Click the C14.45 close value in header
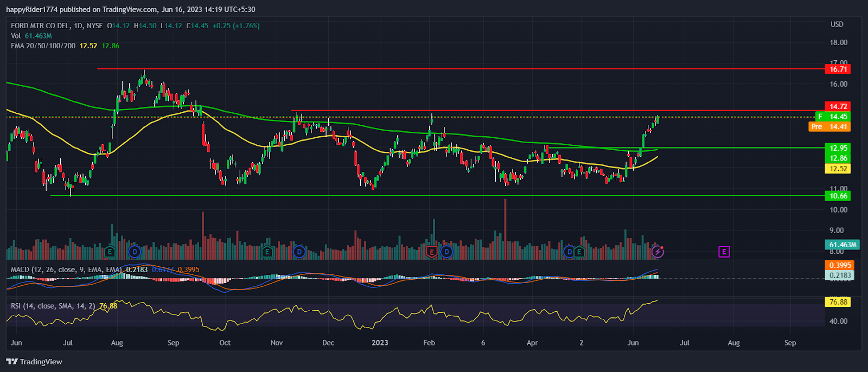 pyautogui.click(x=197, y=25)
